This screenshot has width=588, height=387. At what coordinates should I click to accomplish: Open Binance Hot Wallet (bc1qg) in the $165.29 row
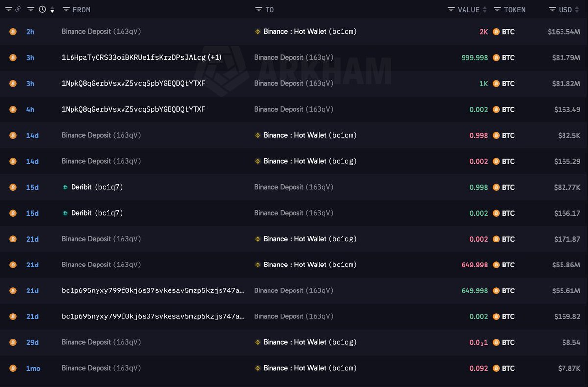pos(310,161)
